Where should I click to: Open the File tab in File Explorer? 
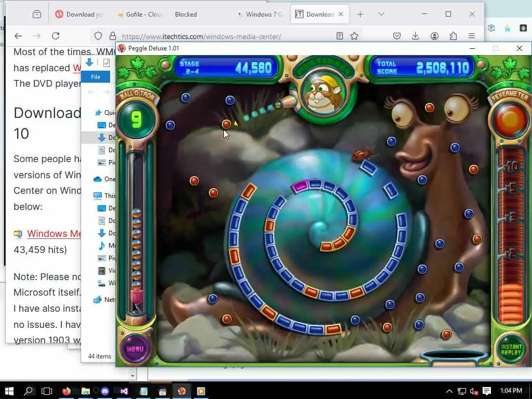click(96, 77)
